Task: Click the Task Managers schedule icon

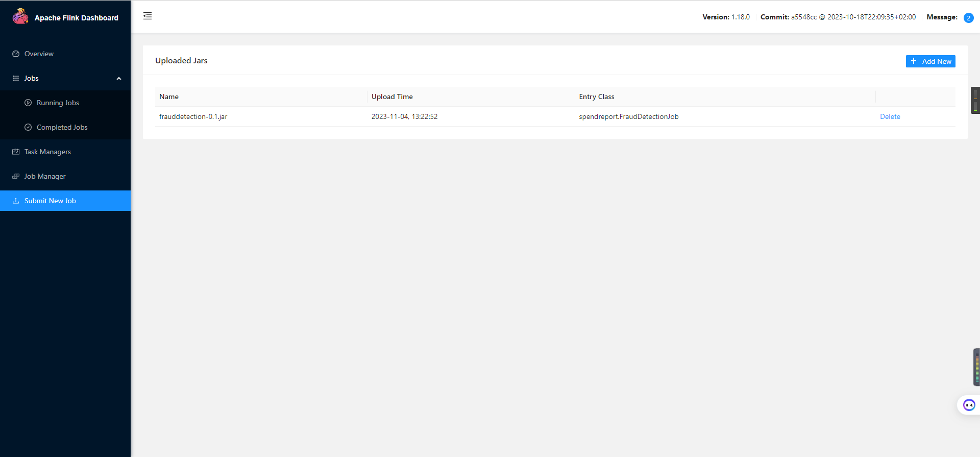Action: (16, 152)
